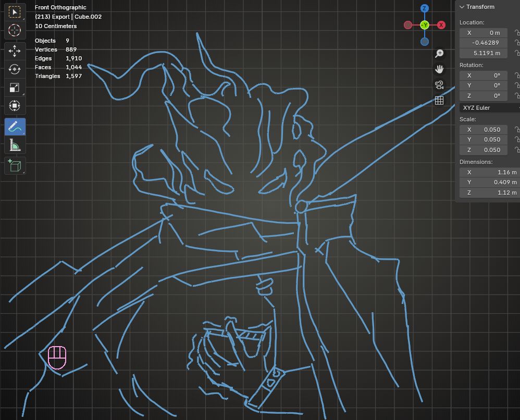The image size is (520, 420).
Task: Click the Scale X field
Action: tap(484, 130)
